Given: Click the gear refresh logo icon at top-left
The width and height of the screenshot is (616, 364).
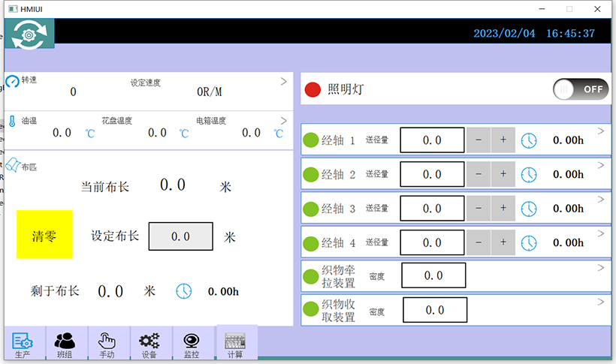Looking at the screenshot, I should 29,34.
